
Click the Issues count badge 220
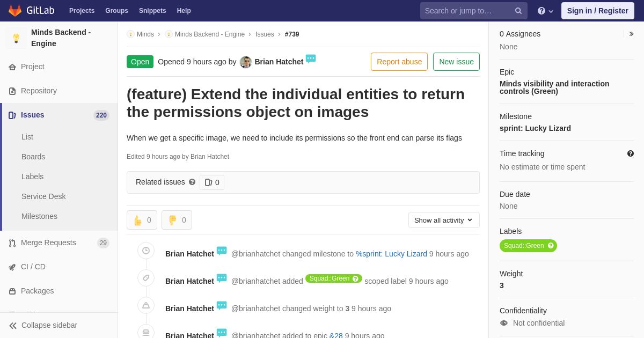(101, 115)
